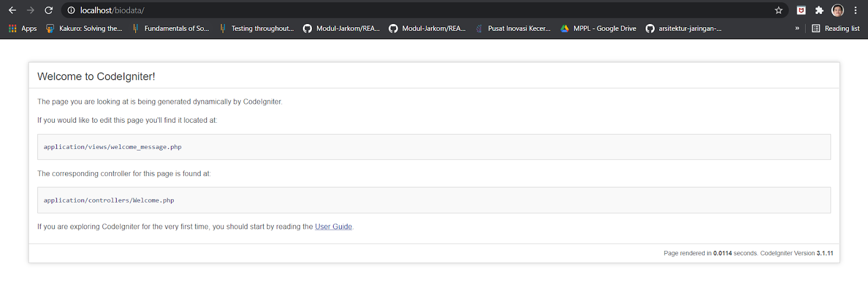Screen dimensions: 868x302
Task: Open the Reading list button
Action: (x=835, y=28)
